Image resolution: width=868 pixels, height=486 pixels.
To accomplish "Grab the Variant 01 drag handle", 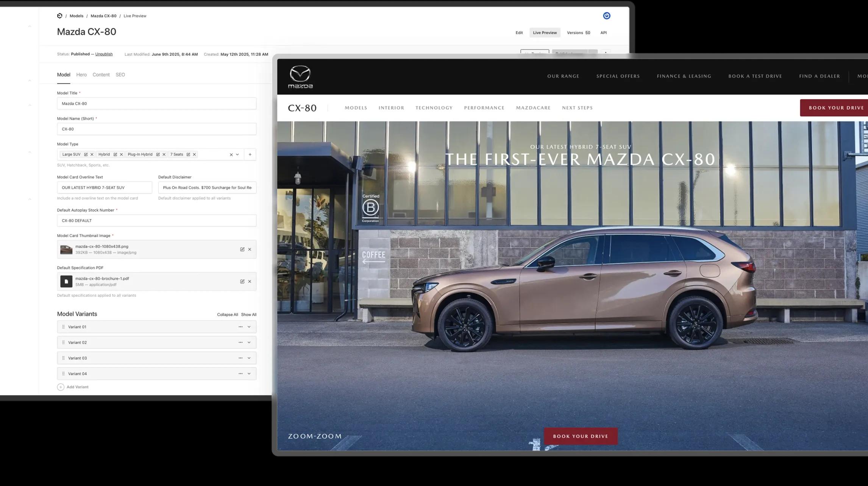I will [x=63, y=327].
